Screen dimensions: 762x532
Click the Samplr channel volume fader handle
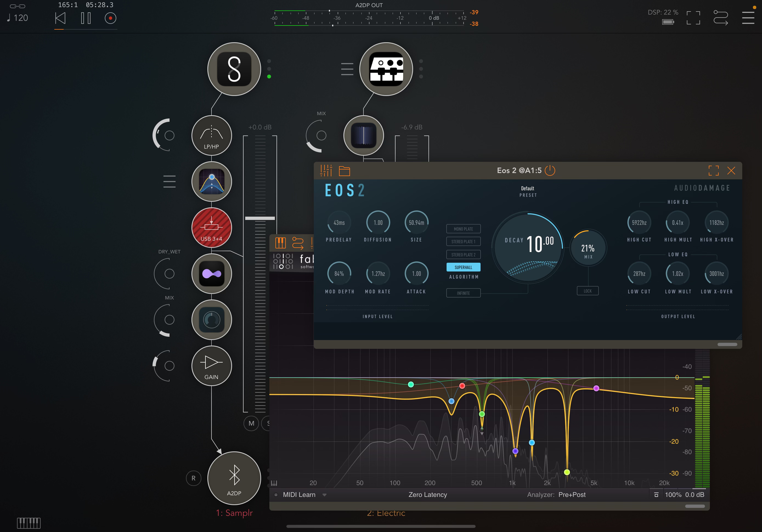click(260, 218)
